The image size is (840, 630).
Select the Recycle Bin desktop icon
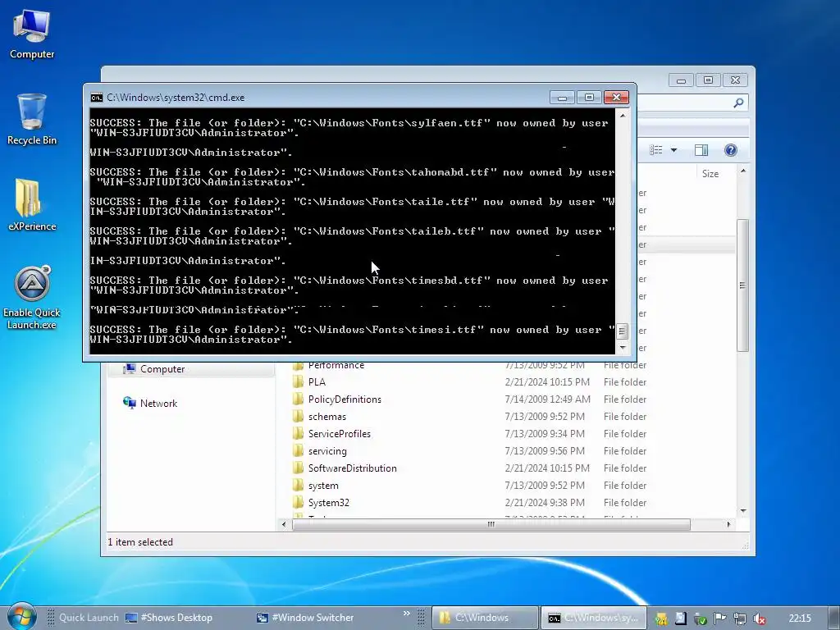tap(32, 119)
